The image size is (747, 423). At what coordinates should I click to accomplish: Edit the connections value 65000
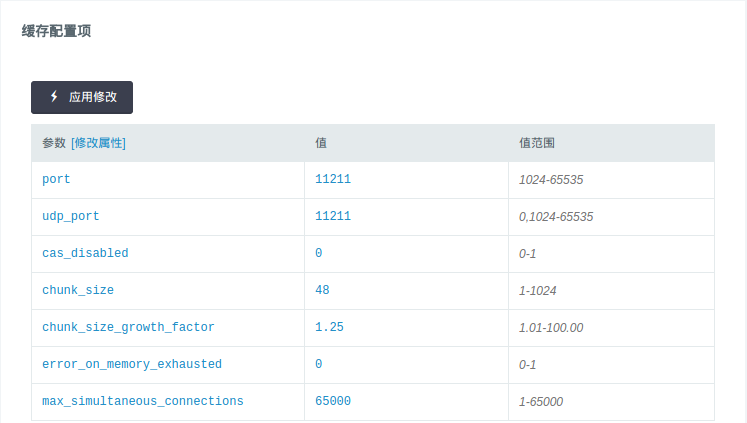[332, 401]
